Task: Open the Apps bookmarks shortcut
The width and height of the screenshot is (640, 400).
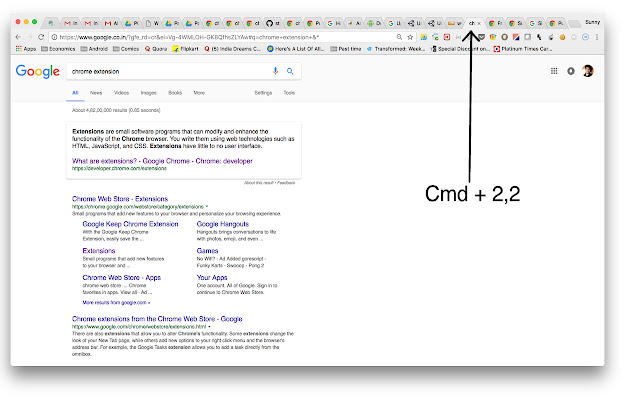Action: 26,49
